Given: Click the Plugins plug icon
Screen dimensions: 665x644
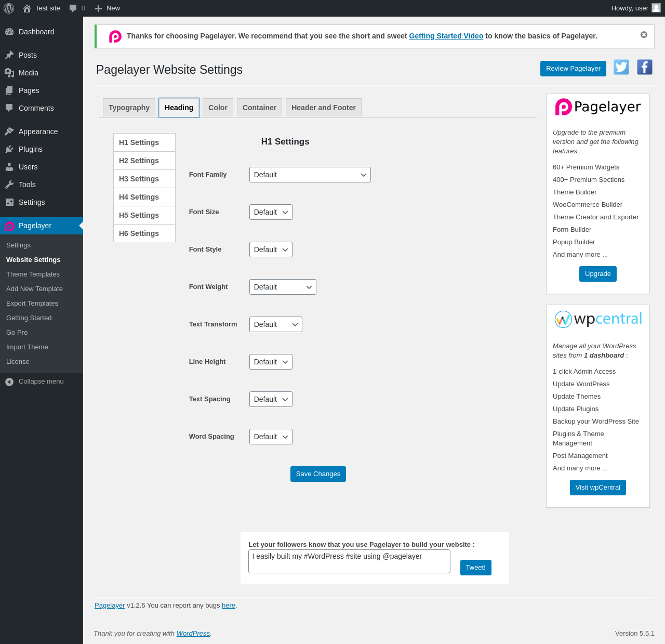Looking at the screenshot, I should click(x=9, y=149).
